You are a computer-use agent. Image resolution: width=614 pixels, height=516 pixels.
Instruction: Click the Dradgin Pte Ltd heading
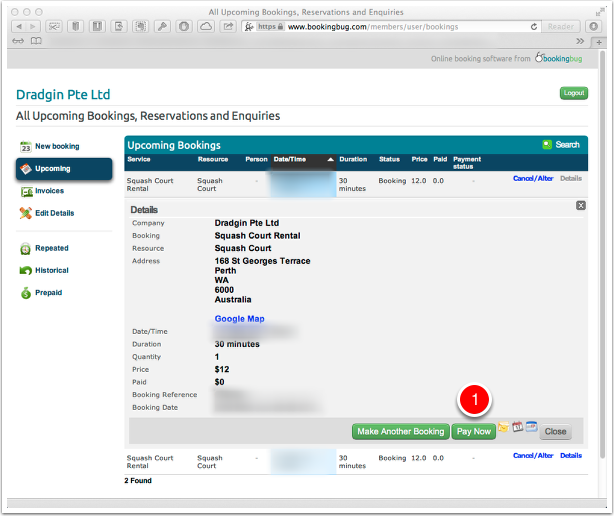tap(63, 95)
